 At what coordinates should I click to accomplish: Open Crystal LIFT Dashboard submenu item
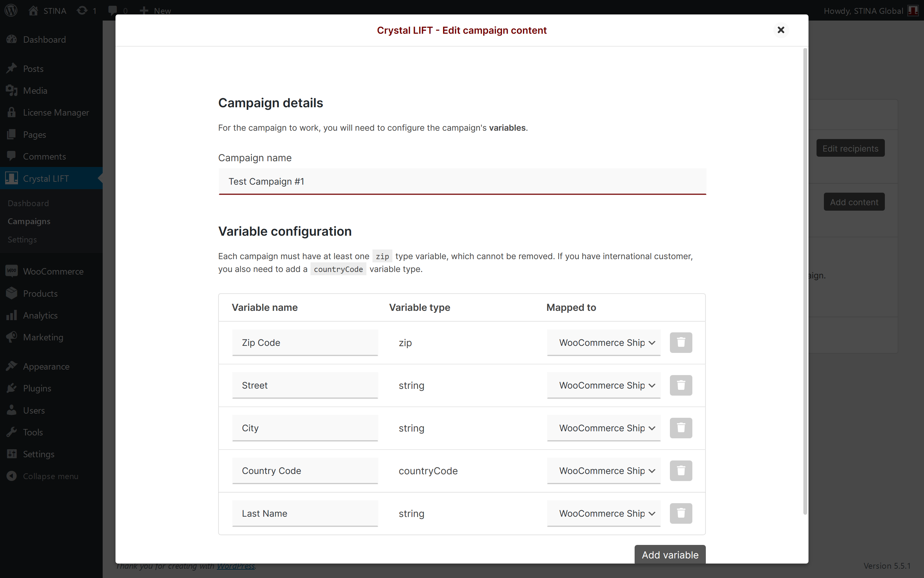click(x=28, y=203)
